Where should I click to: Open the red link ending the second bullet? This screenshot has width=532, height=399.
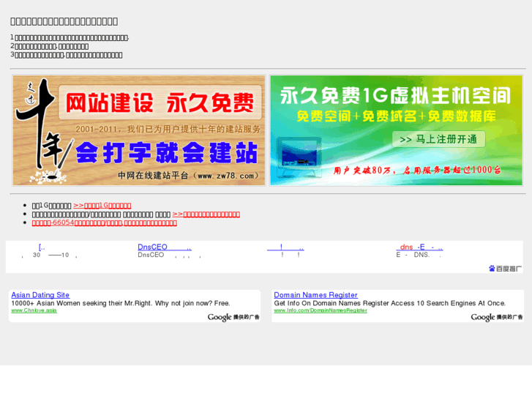click(206, 215)
